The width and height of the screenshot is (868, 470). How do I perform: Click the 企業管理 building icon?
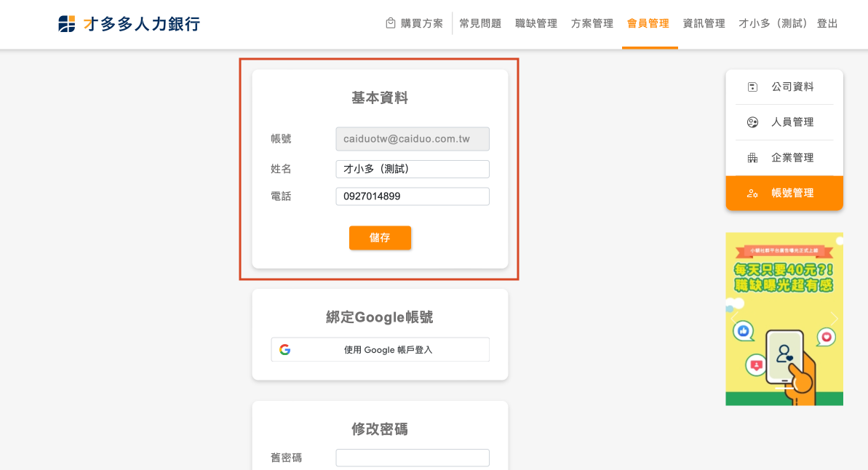752,158
